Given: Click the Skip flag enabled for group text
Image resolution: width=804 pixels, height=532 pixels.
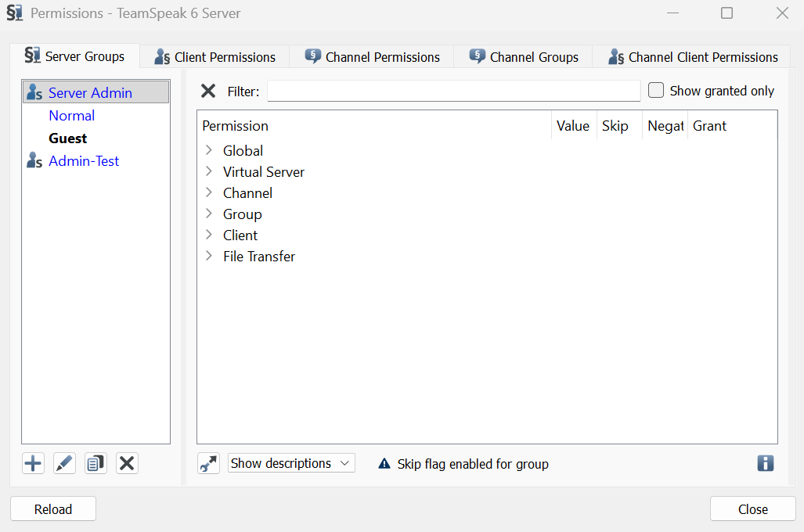Looking at the screenshot, I should (473, 464).
